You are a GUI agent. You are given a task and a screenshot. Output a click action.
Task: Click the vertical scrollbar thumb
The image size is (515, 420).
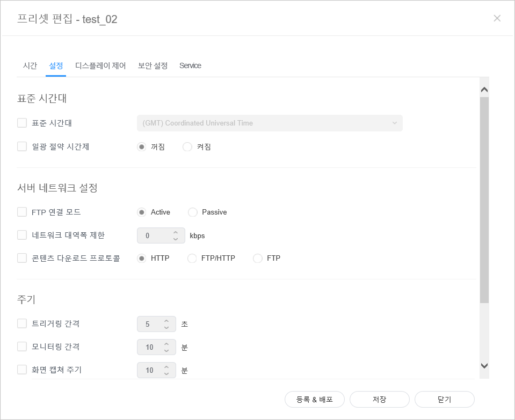point(484,198)
